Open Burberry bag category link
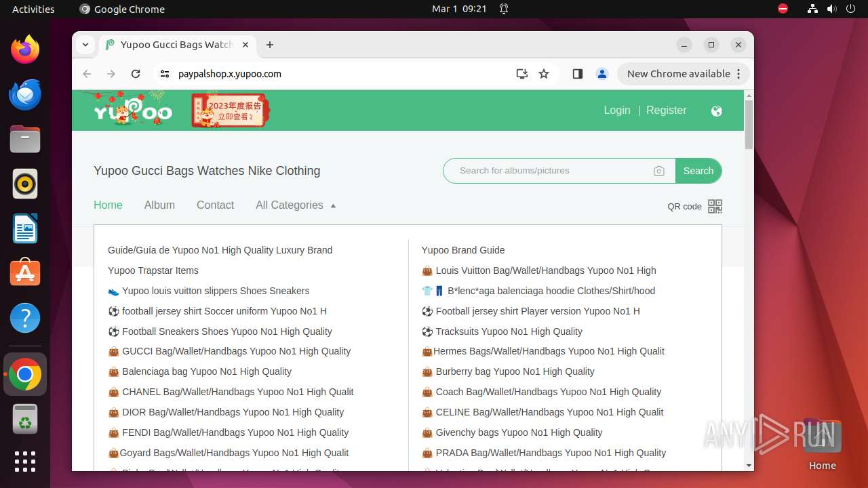868x488 pixels. point(508,371)
